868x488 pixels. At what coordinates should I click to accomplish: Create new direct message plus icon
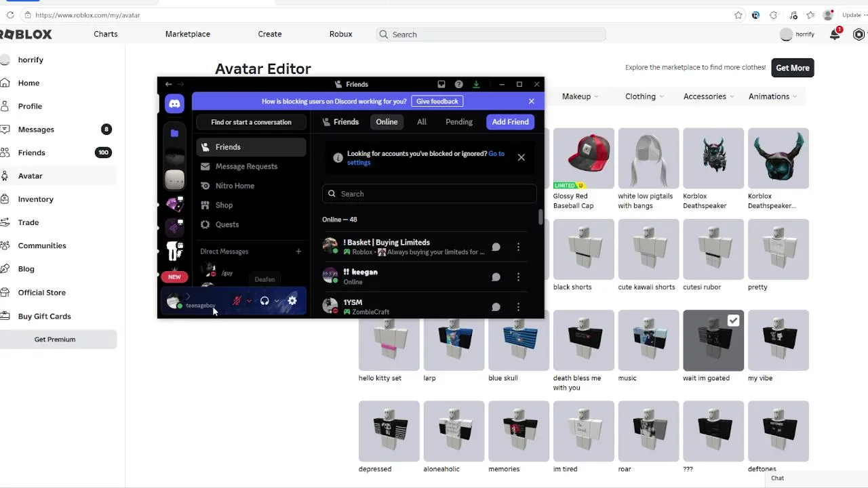tap(298, 251)
